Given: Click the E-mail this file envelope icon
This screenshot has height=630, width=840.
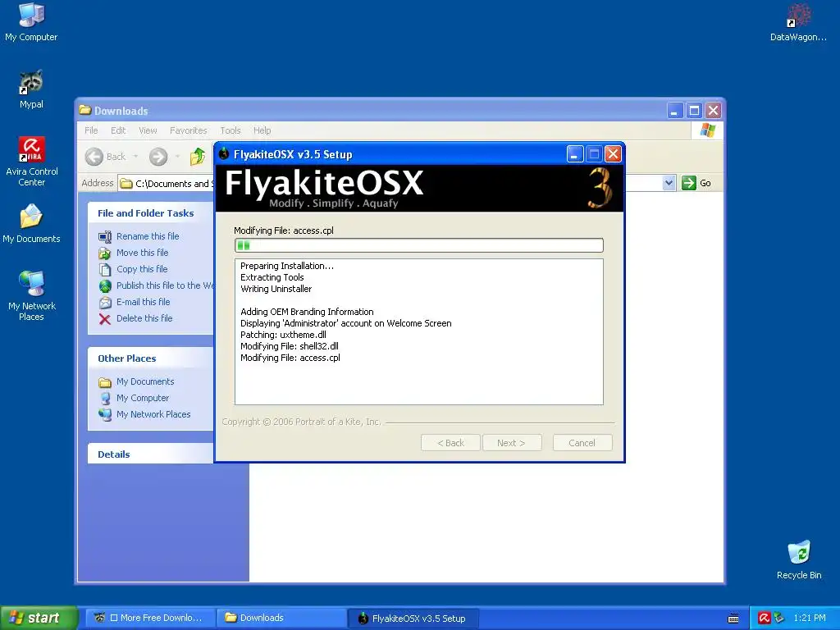Looking at the screenshot, I should pyautogui.click(x=105, y=302).
